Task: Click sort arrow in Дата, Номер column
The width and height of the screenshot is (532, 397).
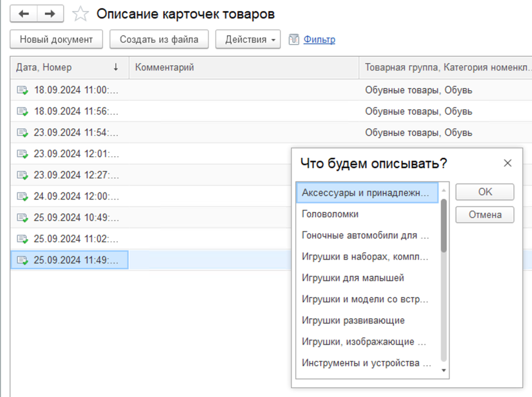Action: tap(116, 67)
